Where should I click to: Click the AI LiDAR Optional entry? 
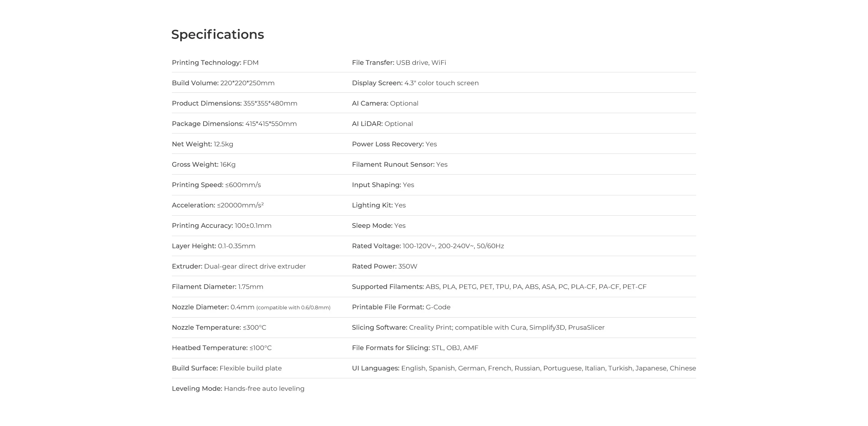click(x=382, y=124)
